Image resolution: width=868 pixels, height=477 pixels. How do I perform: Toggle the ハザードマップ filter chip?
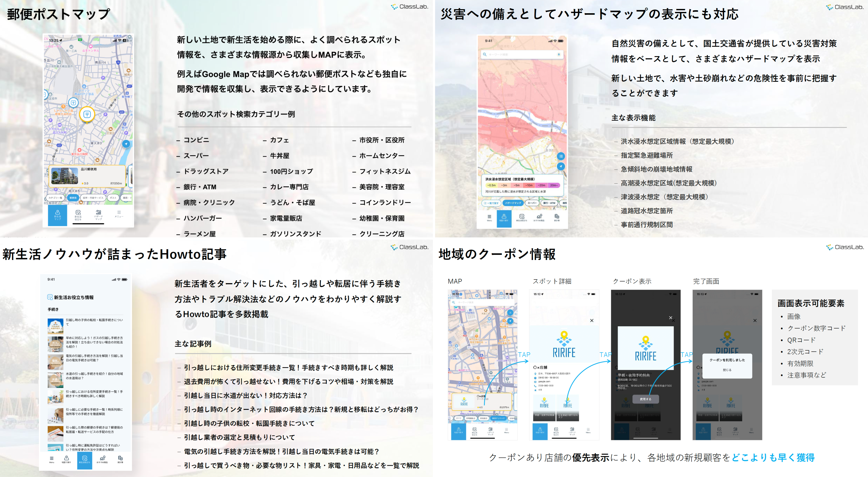pyautogui.click(x=513, y=203)
